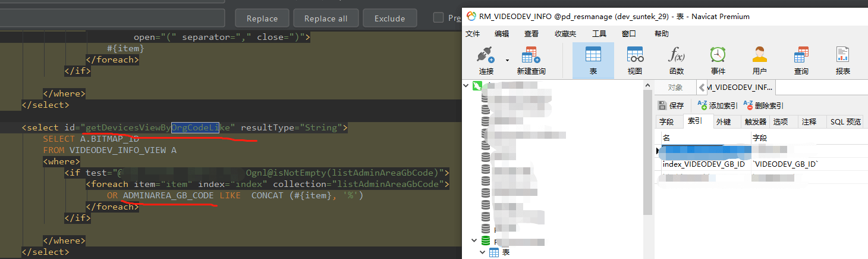Click the Replace button in the editor

pyautogui.click(x=262, y=18)
